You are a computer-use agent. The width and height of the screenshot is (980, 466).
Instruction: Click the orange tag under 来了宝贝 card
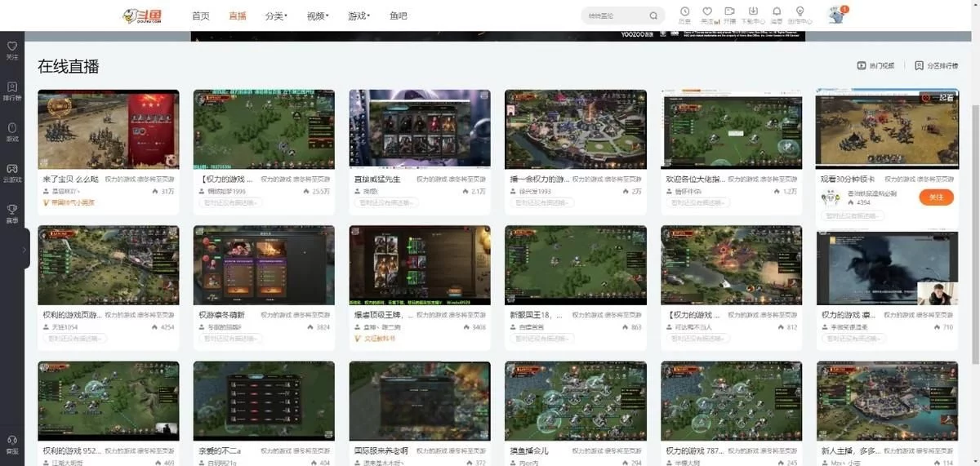[x=69, y=202]
